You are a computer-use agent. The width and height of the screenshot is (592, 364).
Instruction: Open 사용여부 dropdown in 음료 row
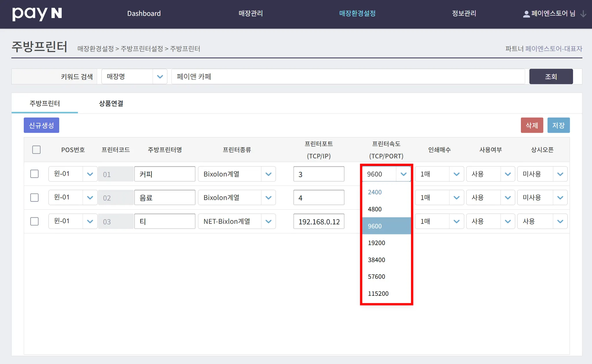[x=508, y=198]
